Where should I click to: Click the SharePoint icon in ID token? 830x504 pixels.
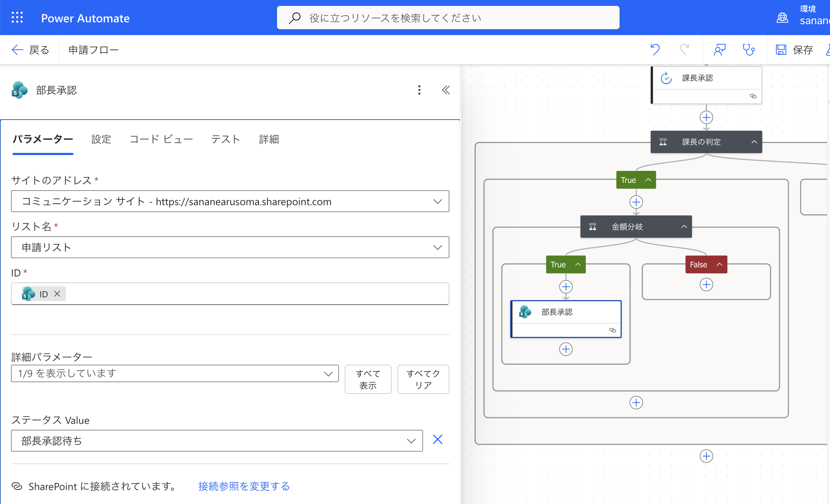29,294
